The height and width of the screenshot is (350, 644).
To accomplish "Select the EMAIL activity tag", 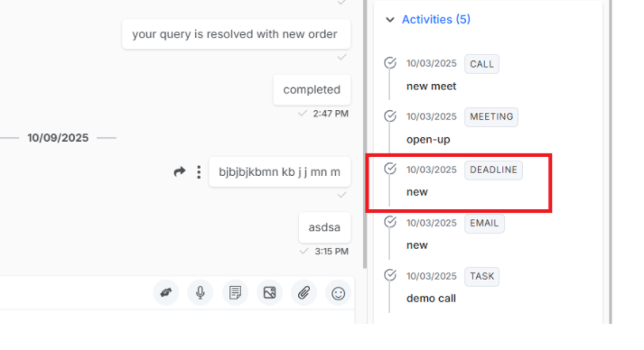I will click(484, 223).
